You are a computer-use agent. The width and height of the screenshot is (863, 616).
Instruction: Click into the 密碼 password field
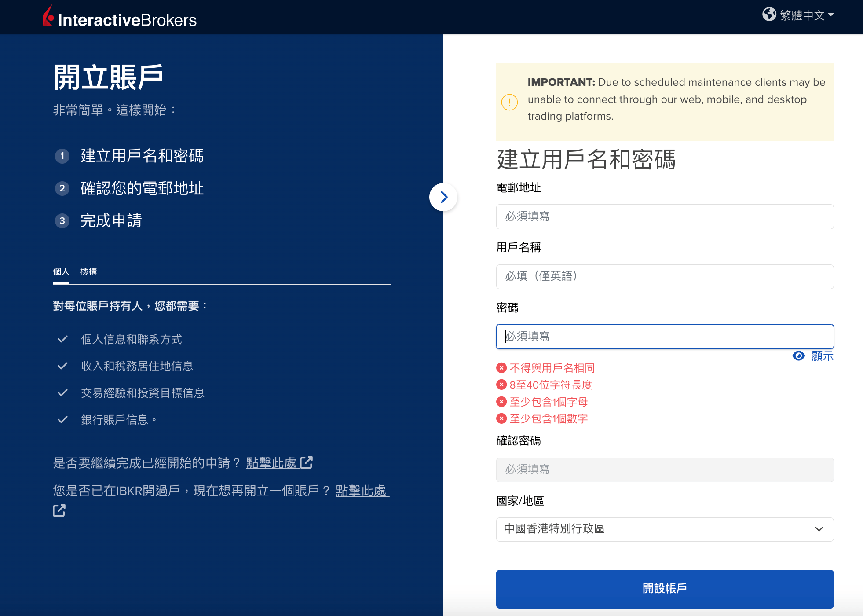[665, 337]
